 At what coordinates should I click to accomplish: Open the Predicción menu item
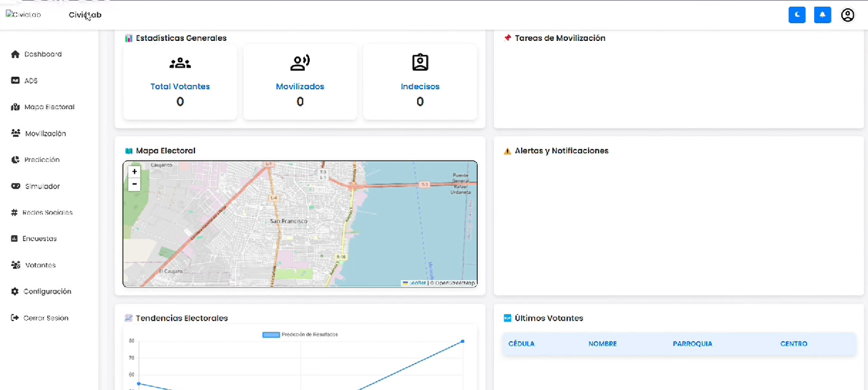(42, 160)
